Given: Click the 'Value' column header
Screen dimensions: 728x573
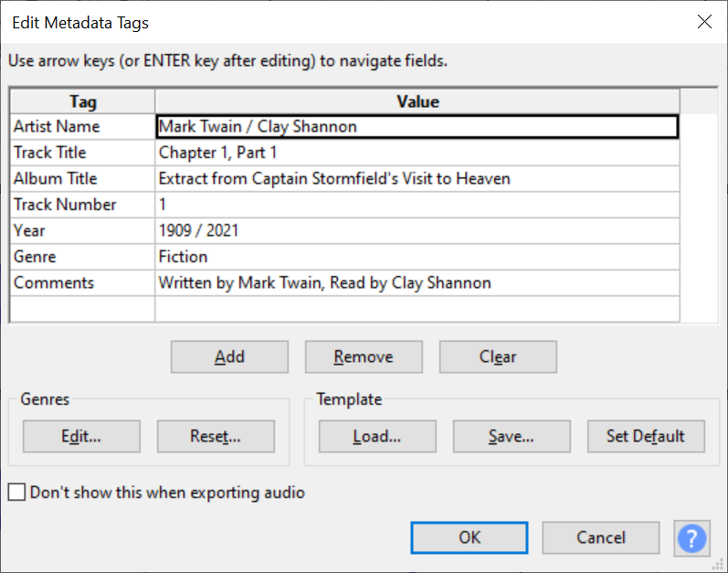Looking at the screenshot, I should click(417, 101).
